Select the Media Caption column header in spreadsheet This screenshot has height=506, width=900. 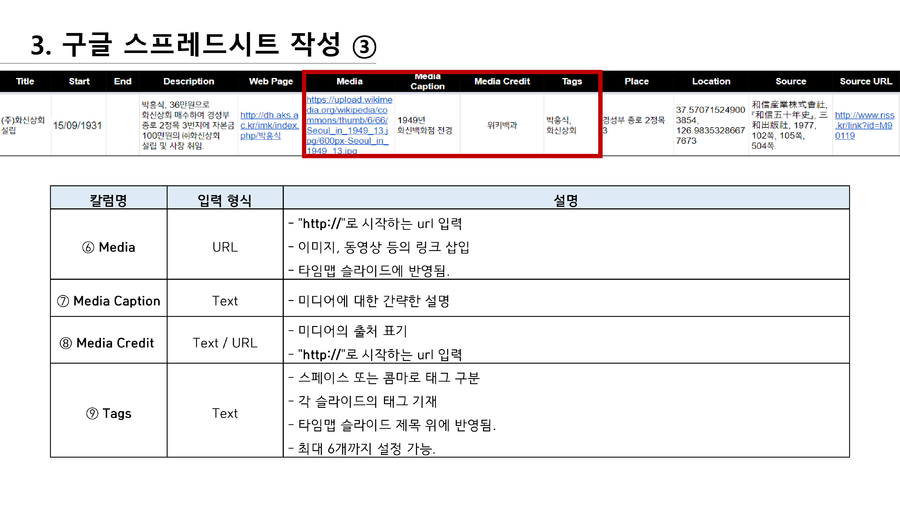(x=428, y=81)
